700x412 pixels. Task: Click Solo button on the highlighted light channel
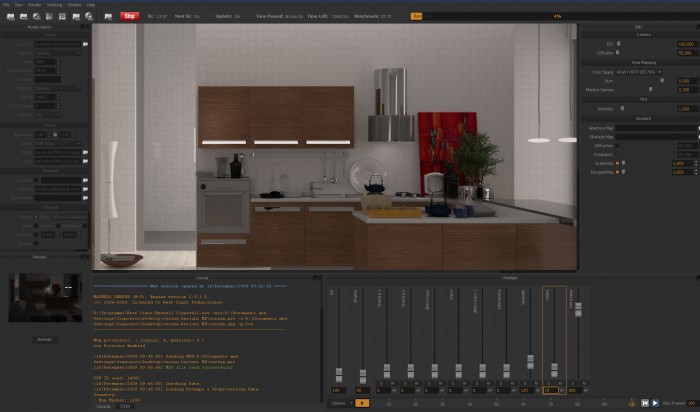tap(548, 383)
